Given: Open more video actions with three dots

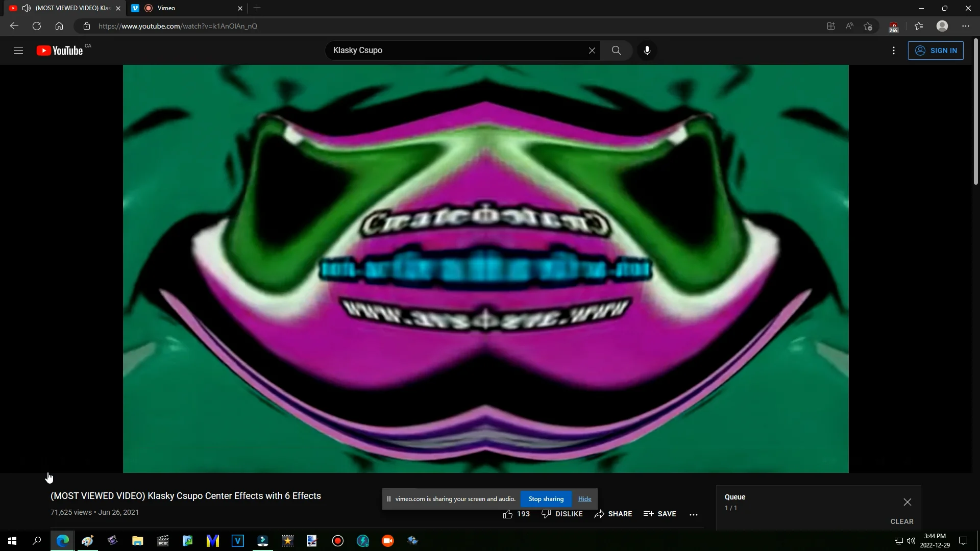Looking at the screenshot, I should click(x=694, y=514).
